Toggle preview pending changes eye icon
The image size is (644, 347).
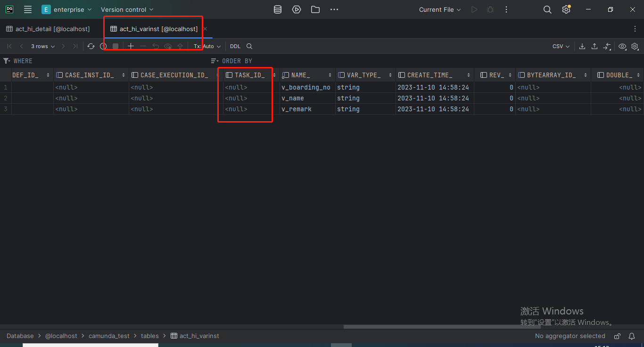(168, 46)
